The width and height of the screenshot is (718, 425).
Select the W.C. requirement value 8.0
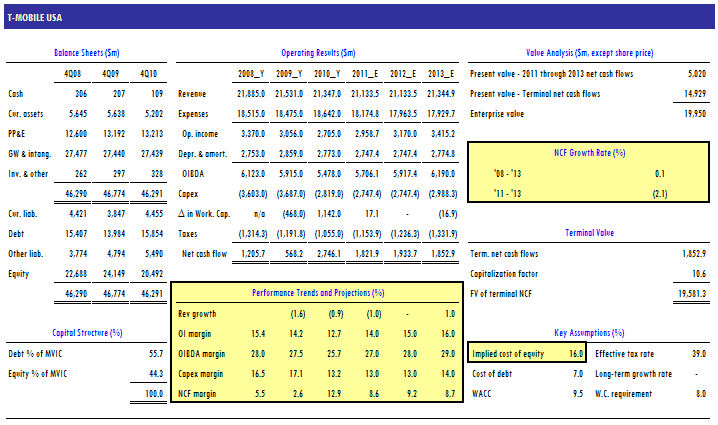pos(701,392)
